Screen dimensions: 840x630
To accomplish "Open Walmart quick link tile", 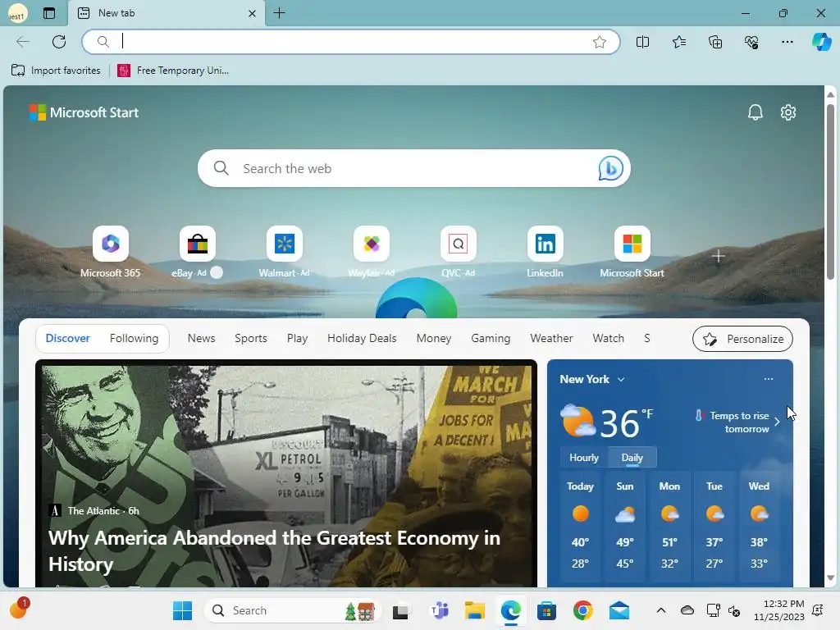I will point(285,252).
